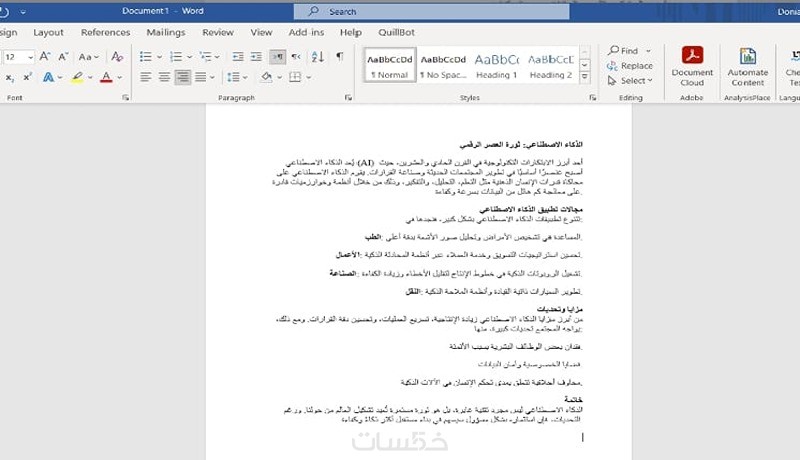The width and height of the screenshot is (800, 460).
Task: Open the References tab
Action: click(106, 33)
